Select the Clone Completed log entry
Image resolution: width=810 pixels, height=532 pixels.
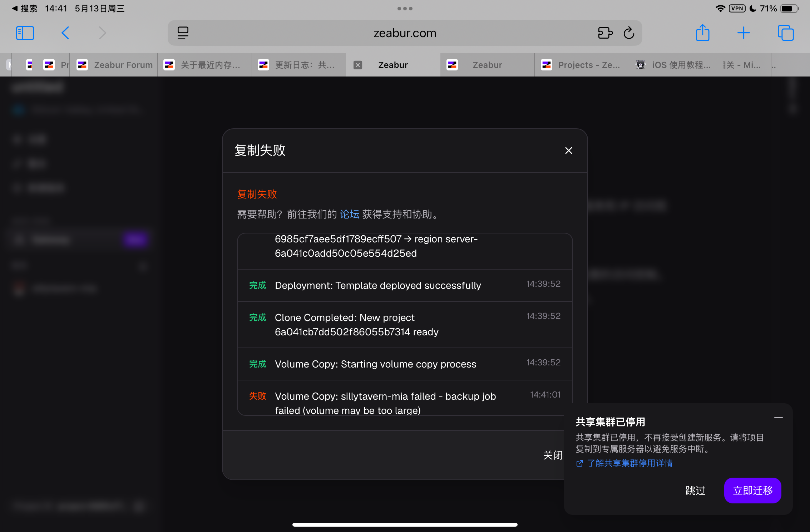[x=405, y=325]
